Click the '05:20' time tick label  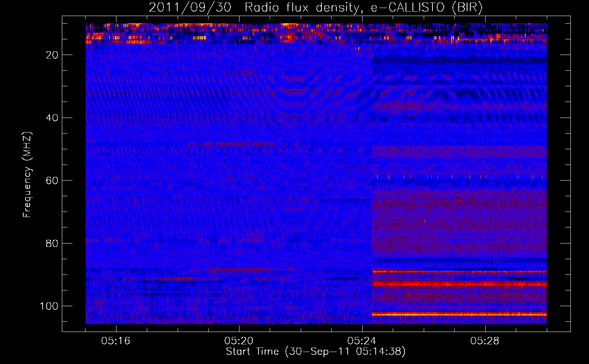[x=239, y=341]
